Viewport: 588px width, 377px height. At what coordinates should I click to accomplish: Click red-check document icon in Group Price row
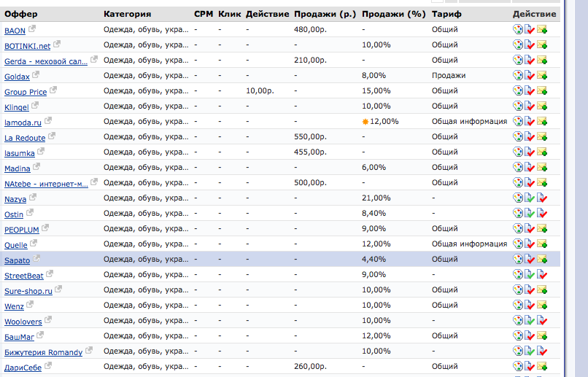point(530,90)
